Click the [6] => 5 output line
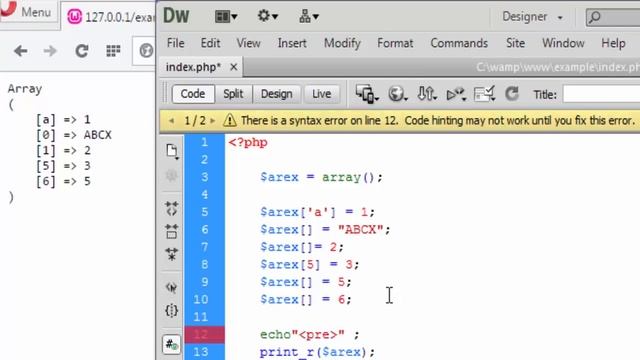The image size is (640, 360). (x=63, y=182)
